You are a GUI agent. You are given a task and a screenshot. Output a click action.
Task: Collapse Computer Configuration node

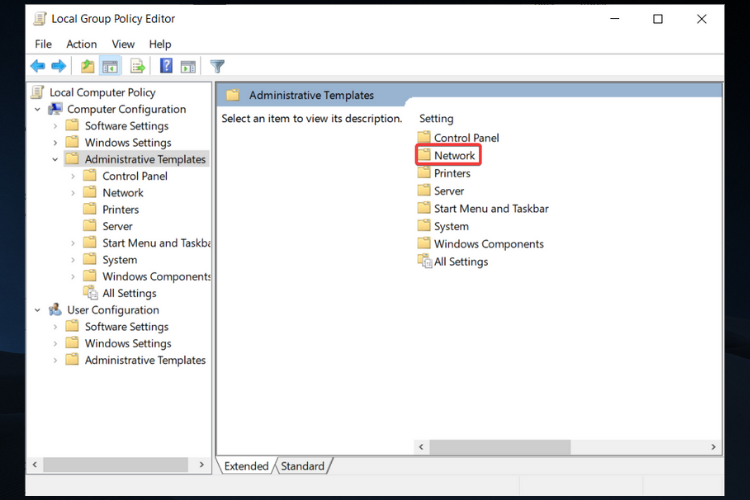tap(37, 110)
